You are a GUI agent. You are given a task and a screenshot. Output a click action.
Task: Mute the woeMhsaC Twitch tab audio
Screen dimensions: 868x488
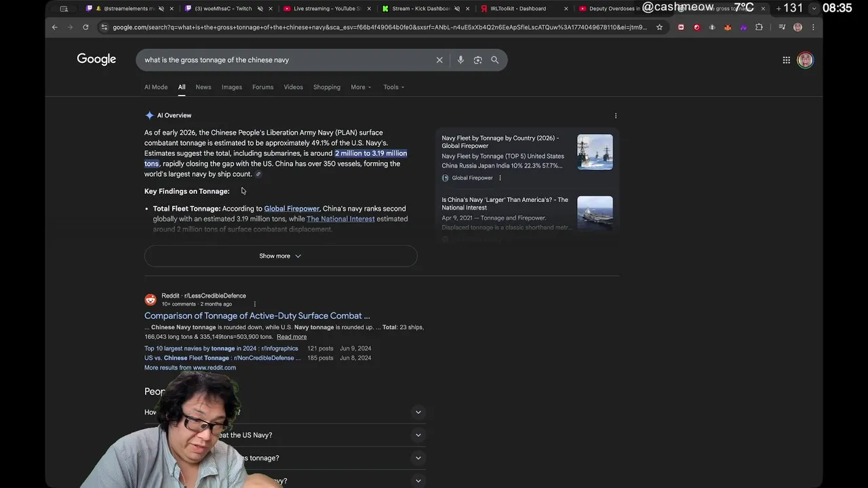pos(260,9)
